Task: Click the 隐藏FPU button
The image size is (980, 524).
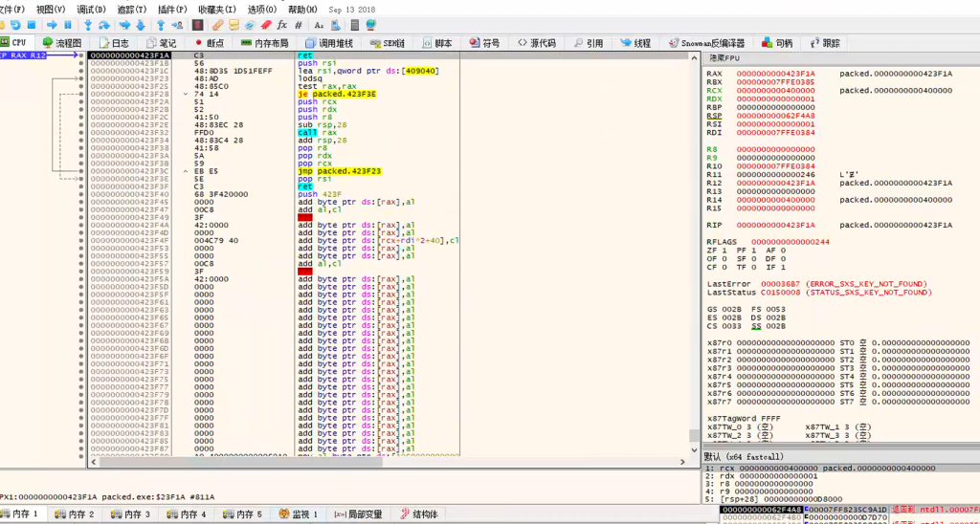Action: [724, 56]
